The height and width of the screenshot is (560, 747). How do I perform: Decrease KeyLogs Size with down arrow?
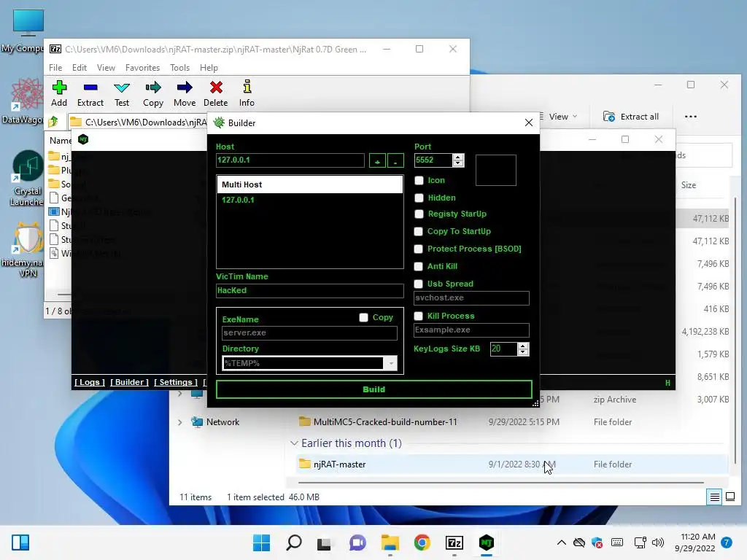[522, 352]
